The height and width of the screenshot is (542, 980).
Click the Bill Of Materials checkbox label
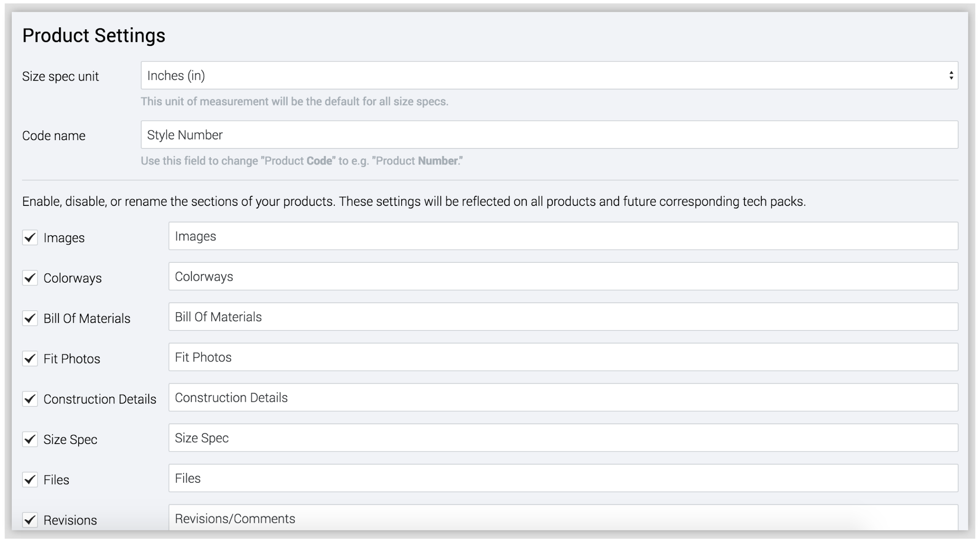point(87,318)
